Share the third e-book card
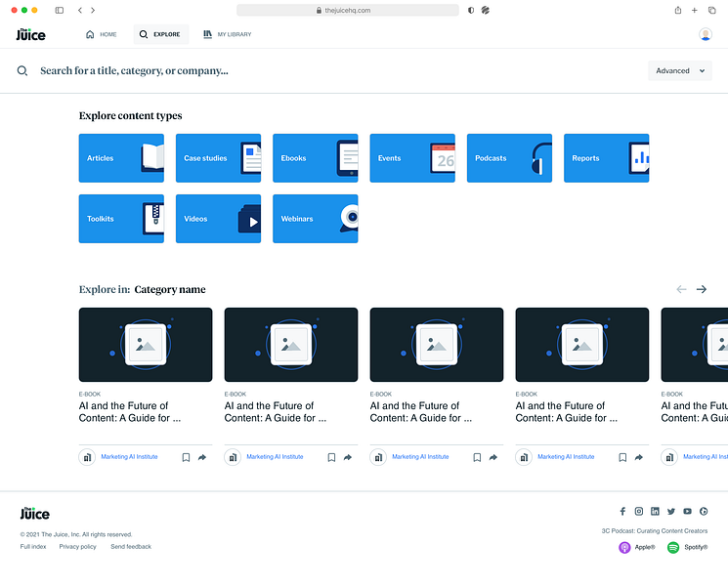The image size is (728, 586). [x=493, y=457]
